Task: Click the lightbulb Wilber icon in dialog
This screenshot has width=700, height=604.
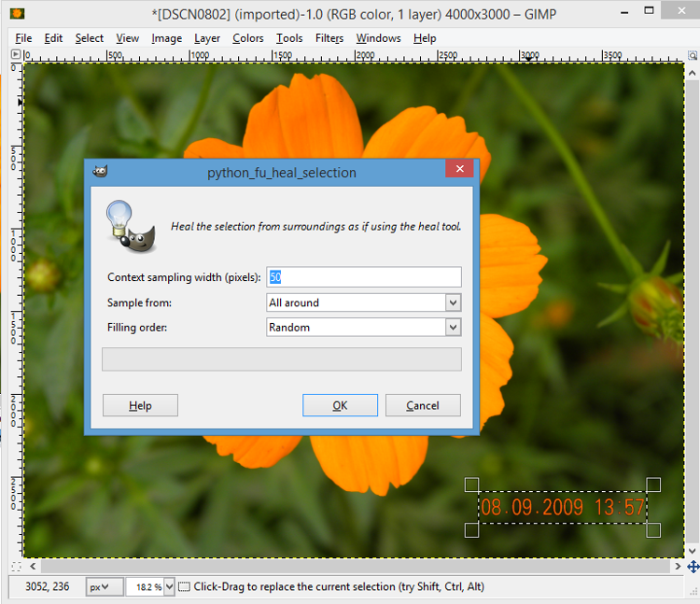Action: [130, 226]
